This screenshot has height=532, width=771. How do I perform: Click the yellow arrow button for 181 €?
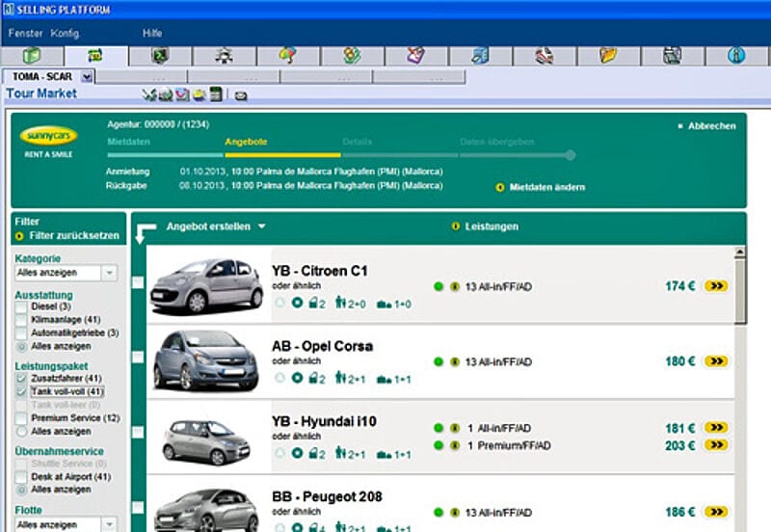coord(716,427)
